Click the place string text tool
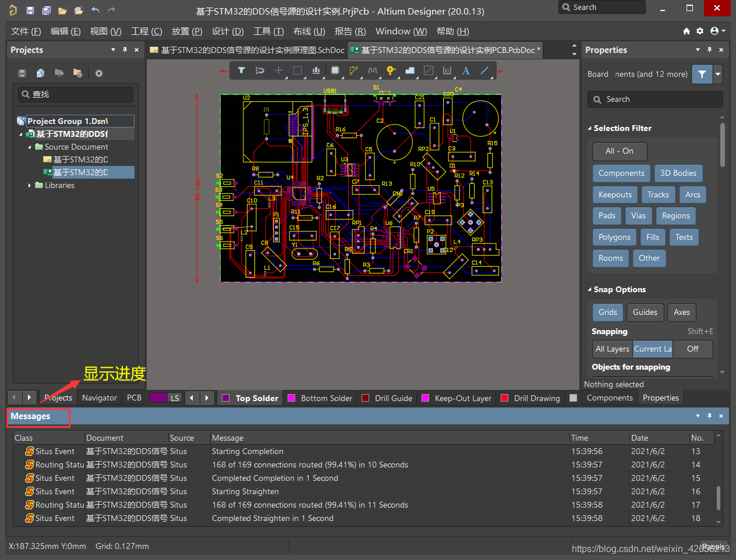Image resolution: width=736 pixels, height=560 pixels. (x=466, y=70)
